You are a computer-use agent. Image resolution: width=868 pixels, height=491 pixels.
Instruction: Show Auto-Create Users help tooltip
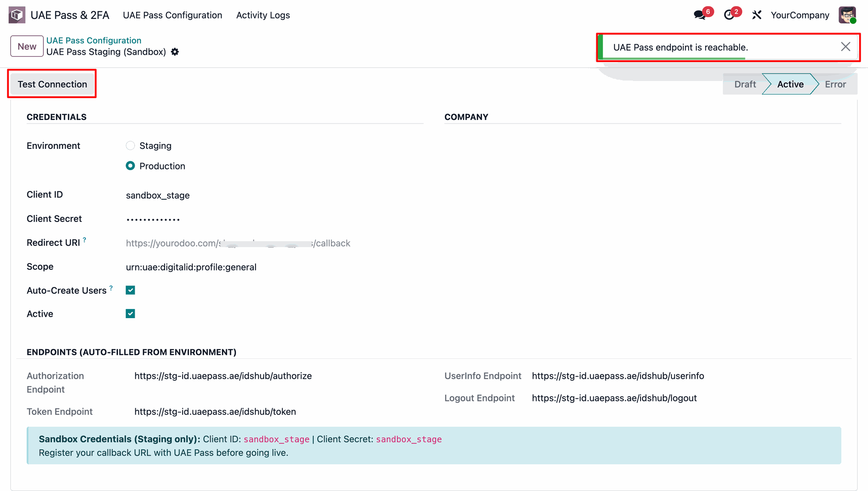(111, 288)
